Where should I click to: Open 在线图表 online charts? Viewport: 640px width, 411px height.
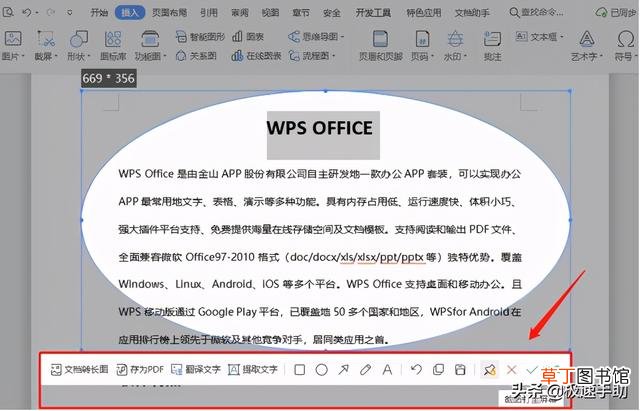point(256,56)
